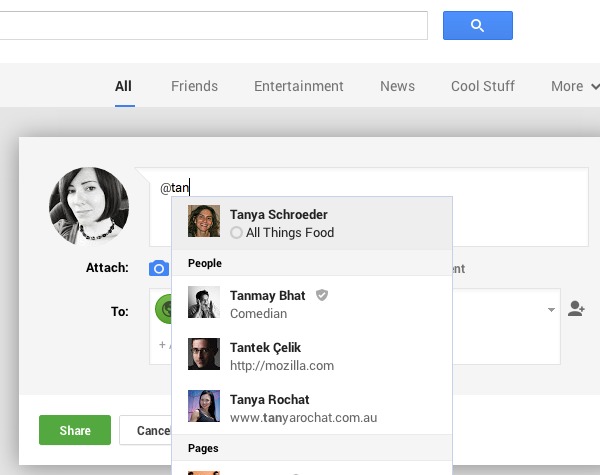Click the http://mozilla.com text
The width and height of the screenshot is (600, 475).
282,366
